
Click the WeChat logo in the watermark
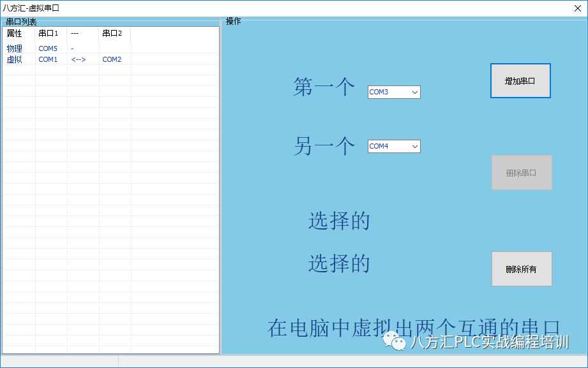pyautogui.click(x=395, y=342)
